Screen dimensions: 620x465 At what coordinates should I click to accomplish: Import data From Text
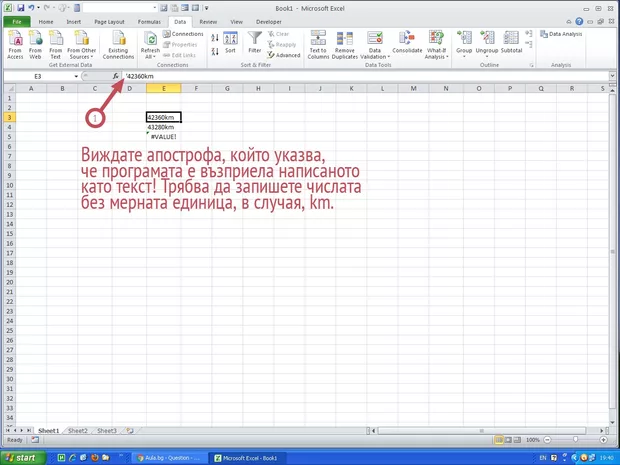56,45
